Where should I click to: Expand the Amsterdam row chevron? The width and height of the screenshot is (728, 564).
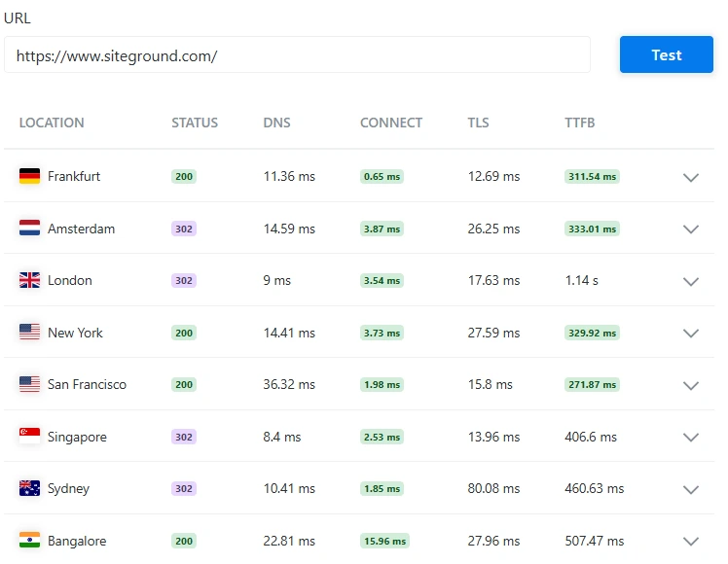pos(691,229)
